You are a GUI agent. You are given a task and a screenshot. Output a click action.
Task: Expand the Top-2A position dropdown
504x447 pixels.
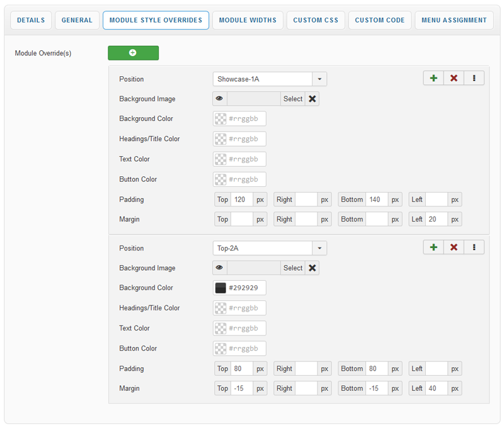coord(319,249)
